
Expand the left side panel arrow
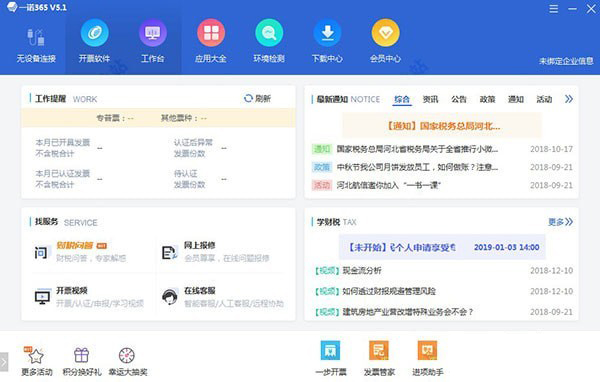tap(4, 362)
